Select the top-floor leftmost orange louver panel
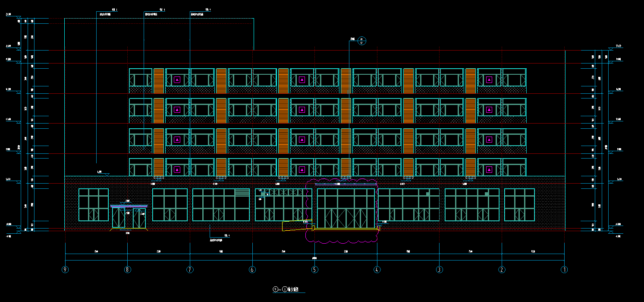The height and width of the screenshot is (302, 644). click(159, 81)
